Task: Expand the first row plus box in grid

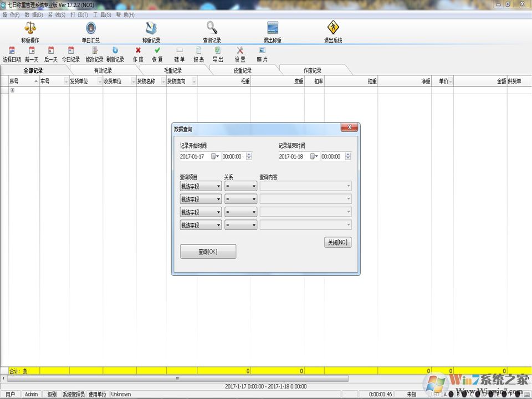Action: [13, 90]
